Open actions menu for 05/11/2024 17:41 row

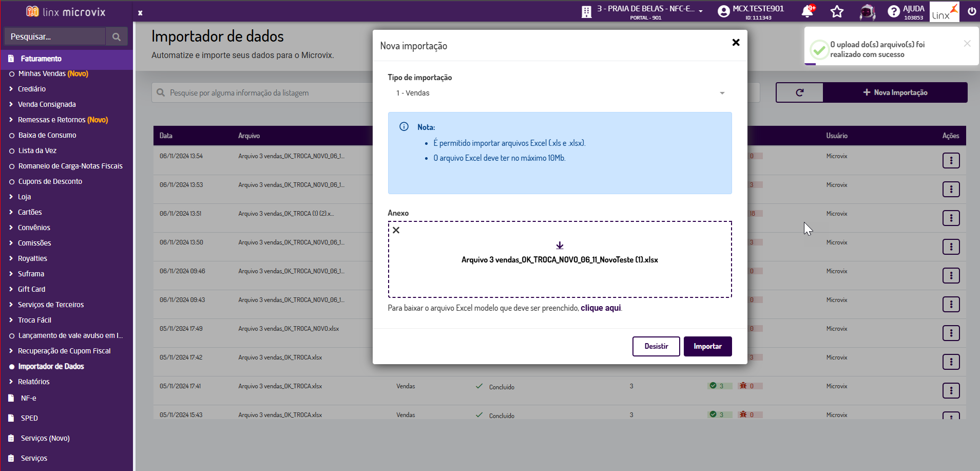[x=951, y=391]
